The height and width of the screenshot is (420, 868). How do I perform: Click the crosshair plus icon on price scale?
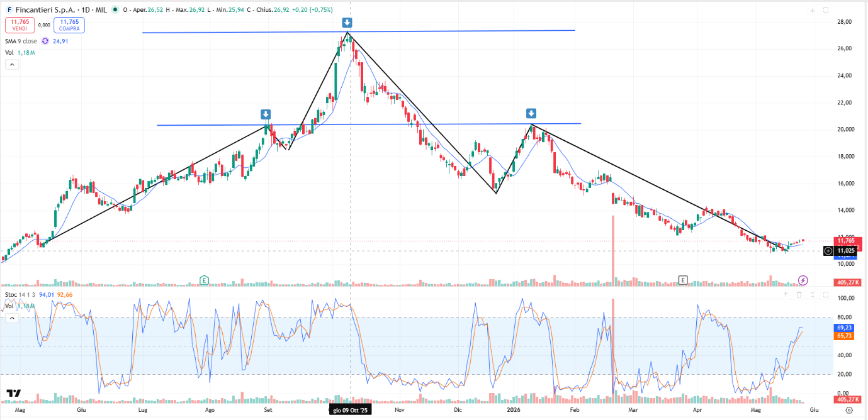pos(828,251)
